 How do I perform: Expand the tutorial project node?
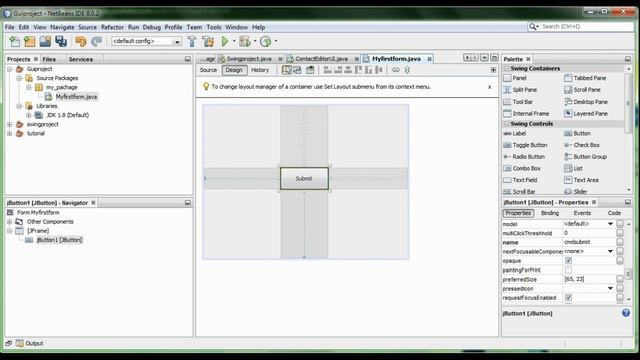(x=10, y=133)
